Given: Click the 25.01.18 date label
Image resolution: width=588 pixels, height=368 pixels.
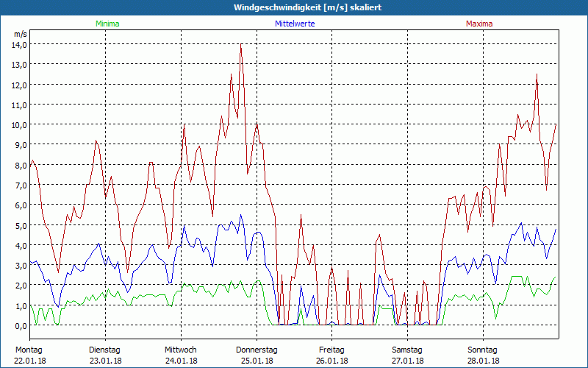Looking at the screenshot, I should [256, 361].
